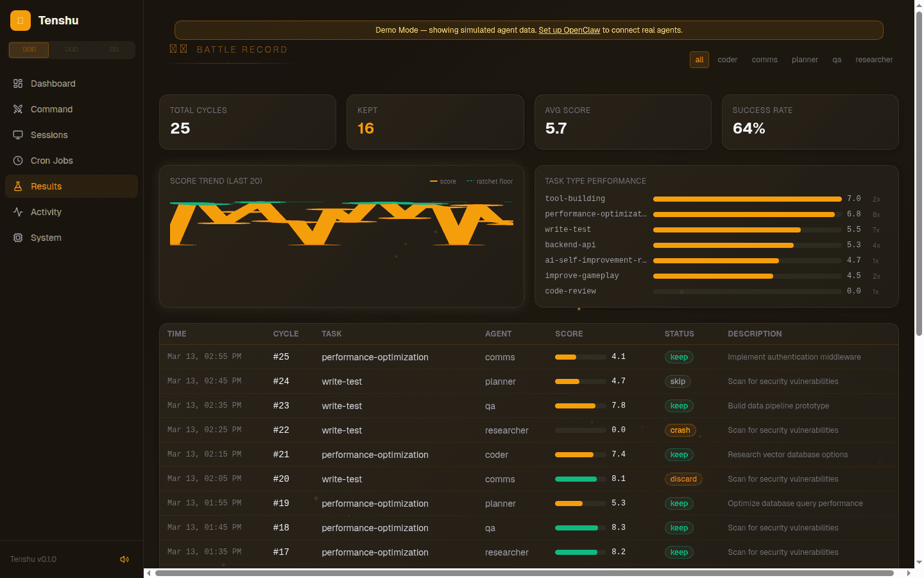The image size is (924, 578).
Task: Select the first highlighted mode segment under Tenshu
Action: coord(29,49)
